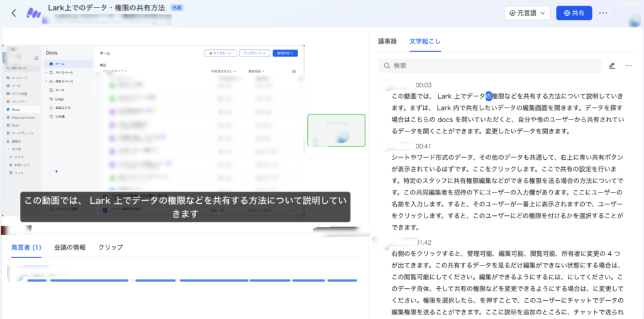Click the pencil edit icon above transcript

(612, 66)
